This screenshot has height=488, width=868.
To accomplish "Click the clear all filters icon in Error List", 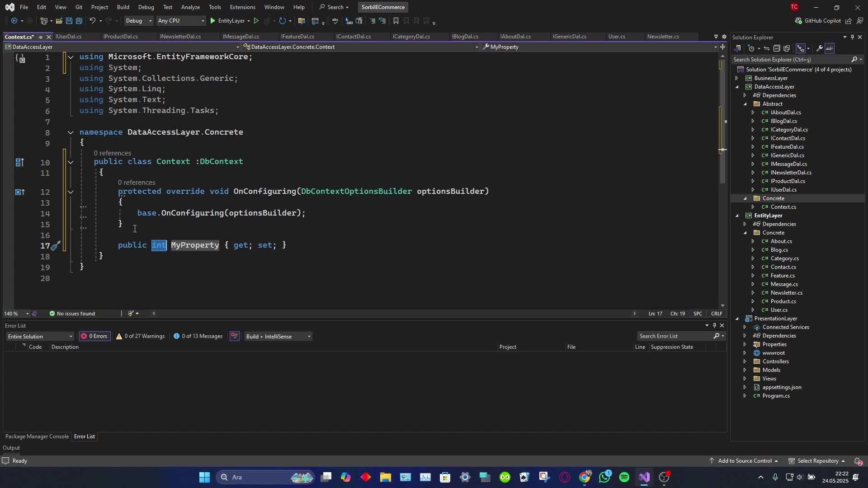I will pos(234,336).
